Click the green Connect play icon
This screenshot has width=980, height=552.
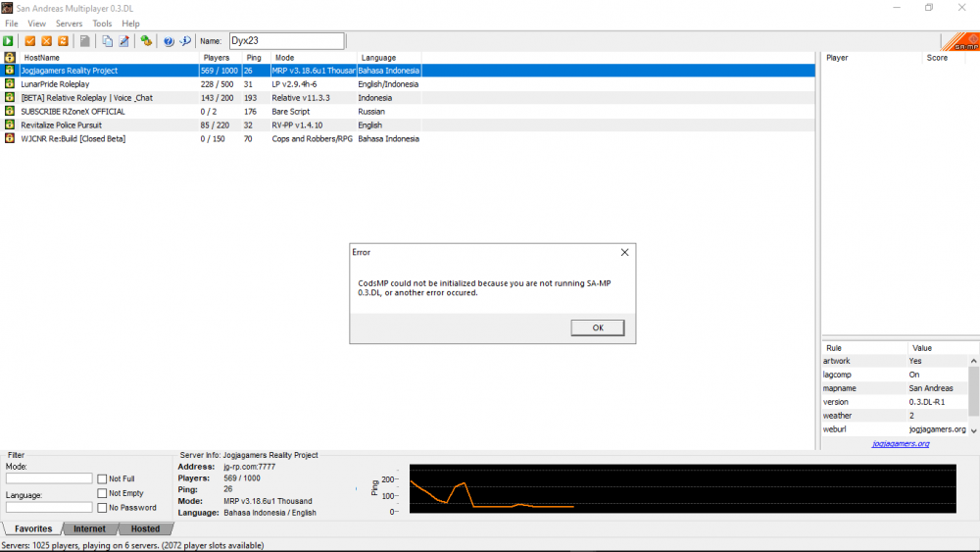pyautogui.click(x=8, y=40)
